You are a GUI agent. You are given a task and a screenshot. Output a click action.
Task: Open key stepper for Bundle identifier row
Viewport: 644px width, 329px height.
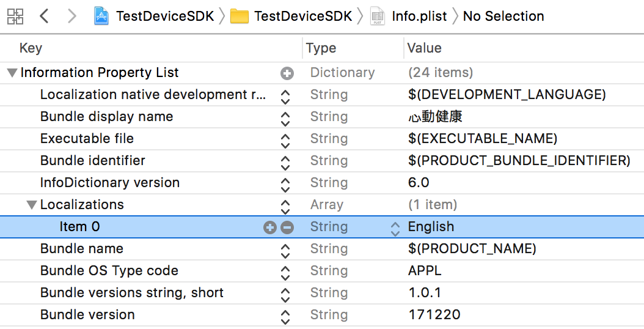click(x=285, y=161)
